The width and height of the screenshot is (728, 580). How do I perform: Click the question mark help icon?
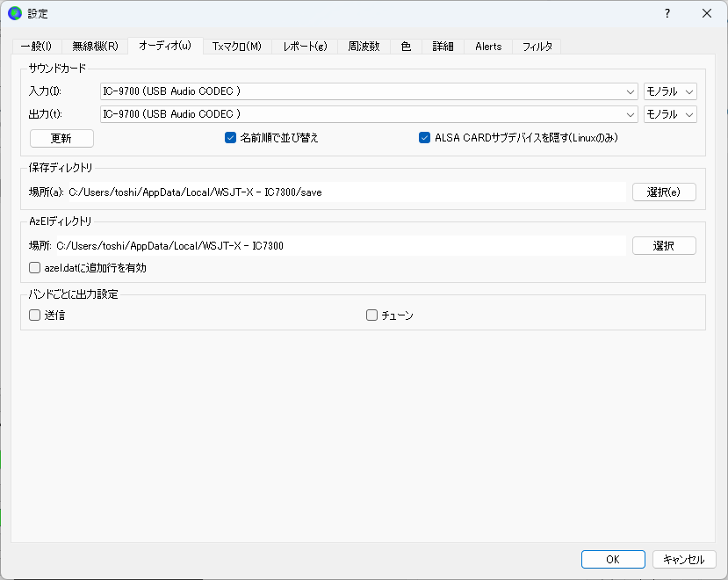(x=667, y=13)
